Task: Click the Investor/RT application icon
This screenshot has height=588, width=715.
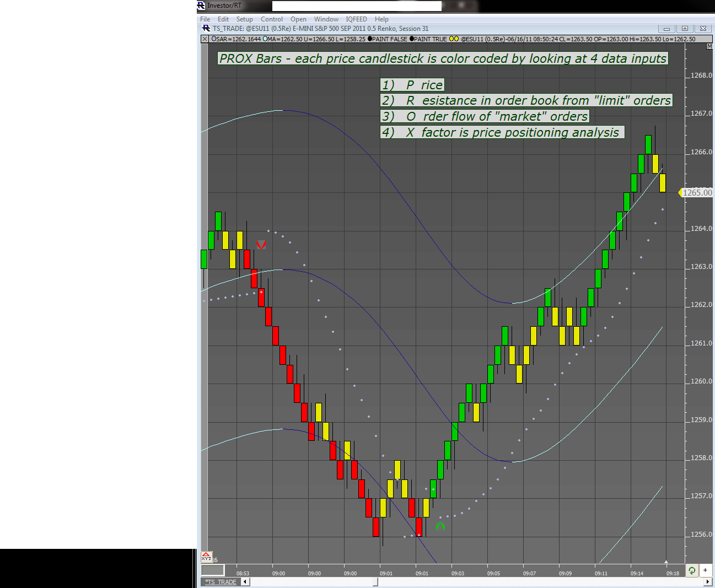Action: [x=201, y=6]
